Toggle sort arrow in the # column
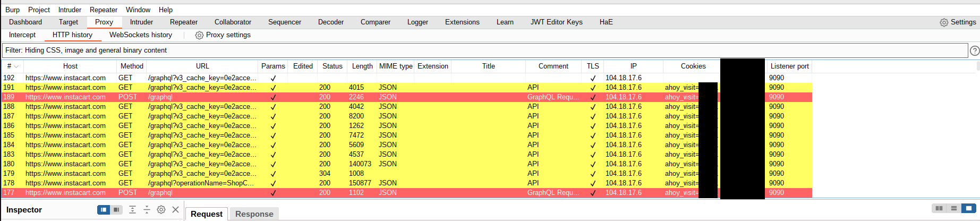980x221 pixels. pos(16,66)
